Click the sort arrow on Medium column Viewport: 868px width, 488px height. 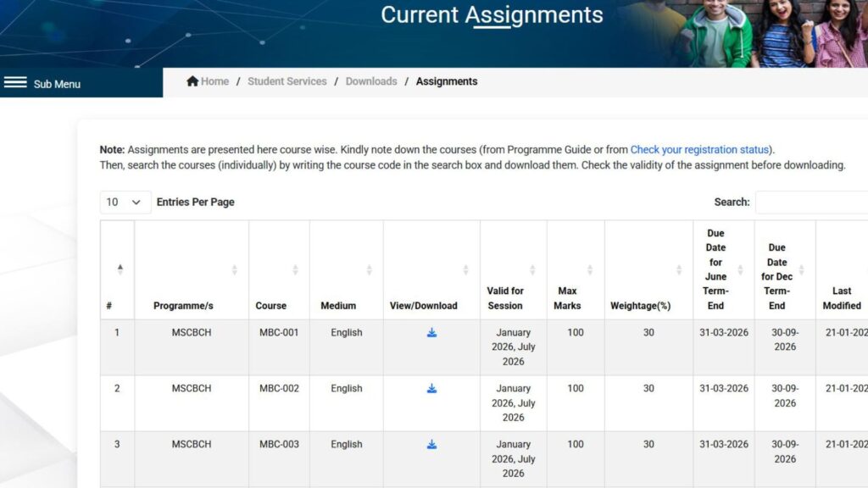click(x=369, y=269)
